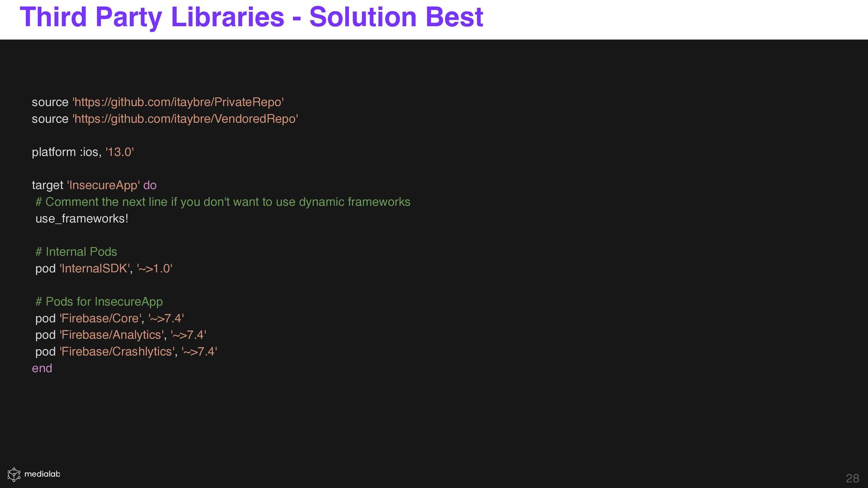Click the 'InsecureApp' target name
This screenshot has height=488, width=868.
[x=104, y=185]
